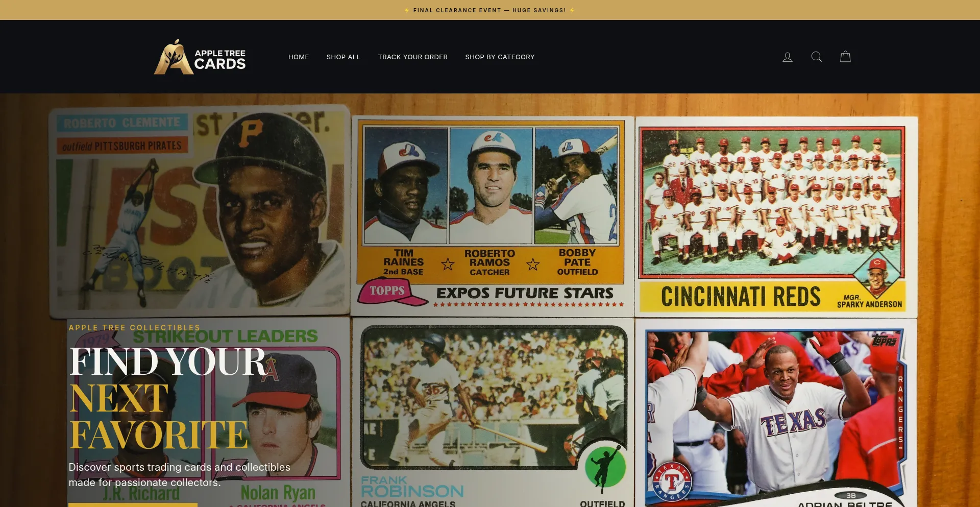Open the search magnifier icon
Viewport: 980px width, 507px height.
(817, 57)
